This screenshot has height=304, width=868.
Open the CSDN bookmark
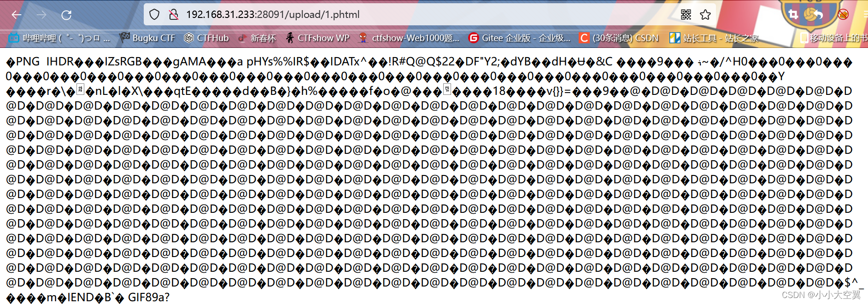(x=619, y=38)
